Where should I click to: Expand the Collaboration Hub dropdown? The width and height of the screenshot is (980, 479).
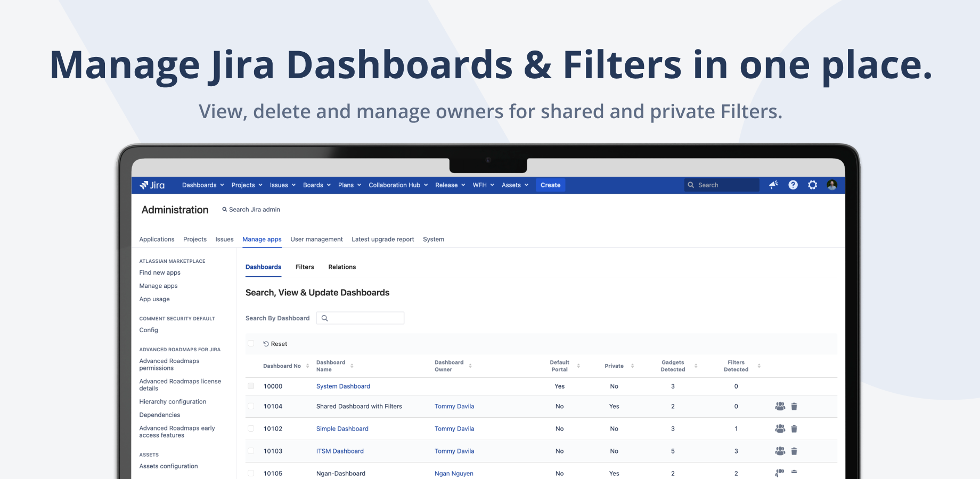coord(398,185)
